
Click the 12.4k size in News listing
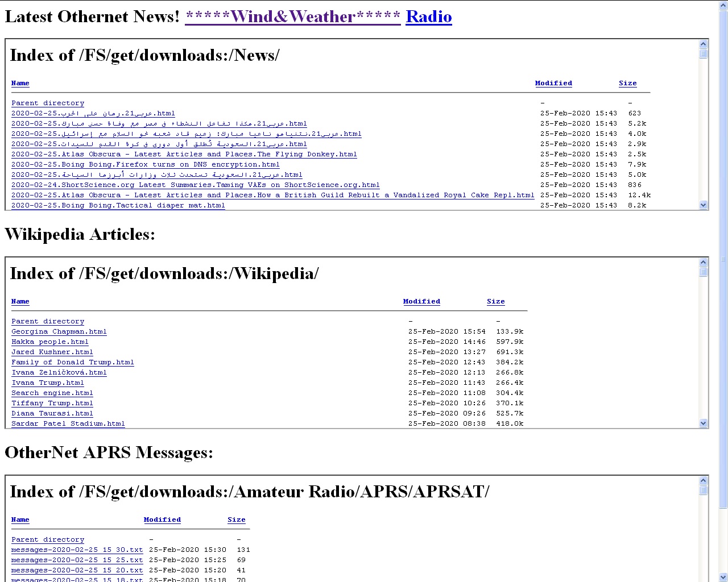pos(639,195)
